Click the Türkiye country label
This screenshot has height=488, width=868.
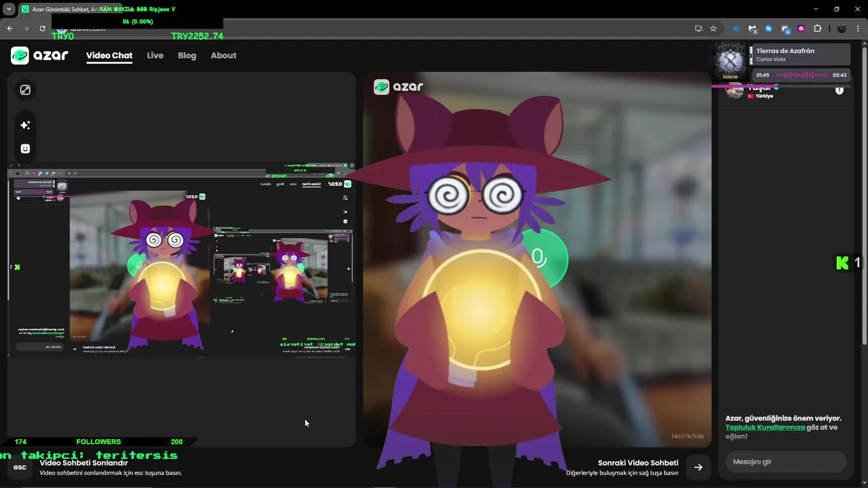click(764, 96)
